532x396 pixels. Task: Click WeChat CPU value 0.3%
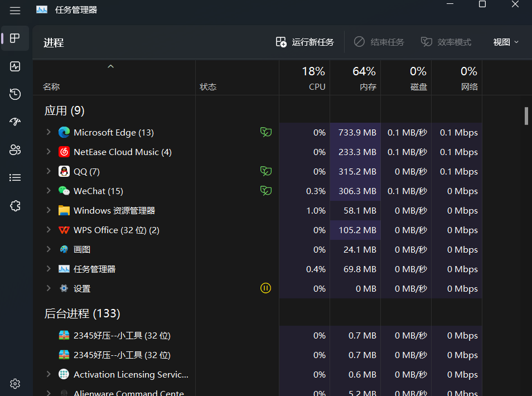[316, 191]
